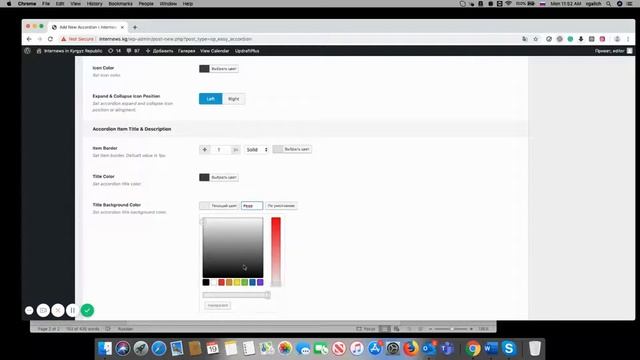Click the item border width number field
Screen dimensions: 640x360
219,150
